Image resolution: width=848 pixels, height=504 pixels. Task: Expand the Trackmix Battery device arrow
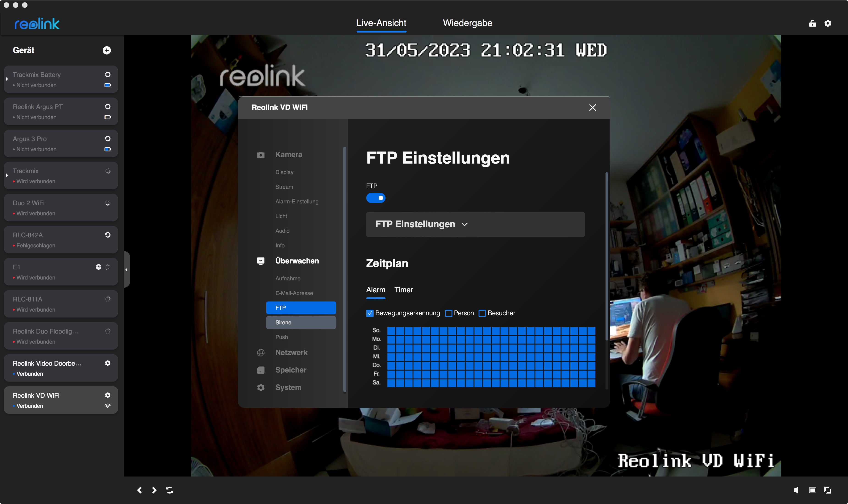7,79
